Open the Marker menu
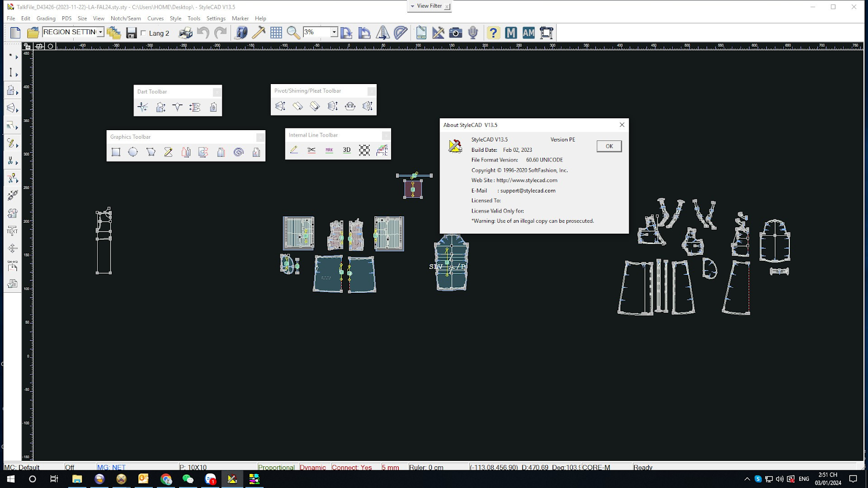 [240, 18]
